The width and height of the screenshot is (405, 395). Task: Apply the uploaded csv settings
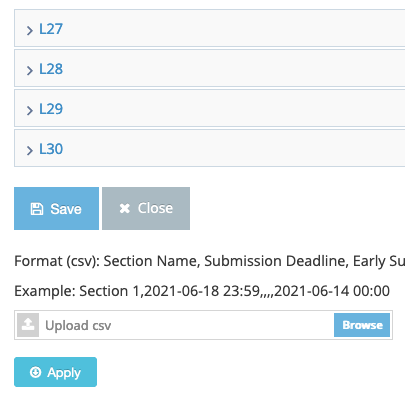point(55,372)
